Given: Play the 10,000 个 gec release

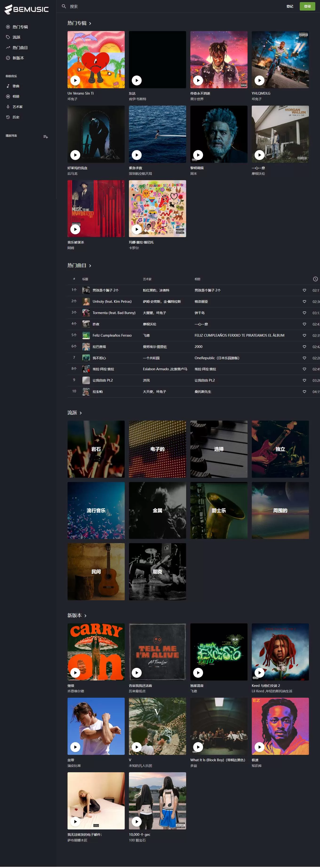Looking at the screenshot, I should pyautogui.click(x=136, y=821).
